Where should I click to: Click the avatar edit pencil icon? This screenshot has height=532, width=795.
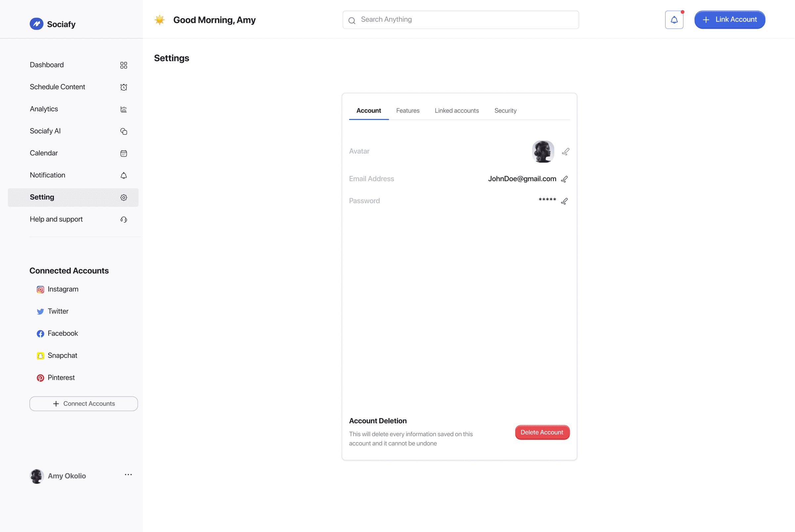565,151
